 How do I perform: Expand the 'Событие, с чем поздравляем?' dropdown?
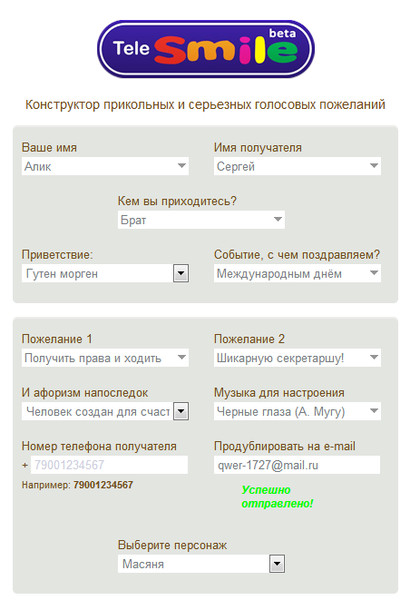coord(297,273)
